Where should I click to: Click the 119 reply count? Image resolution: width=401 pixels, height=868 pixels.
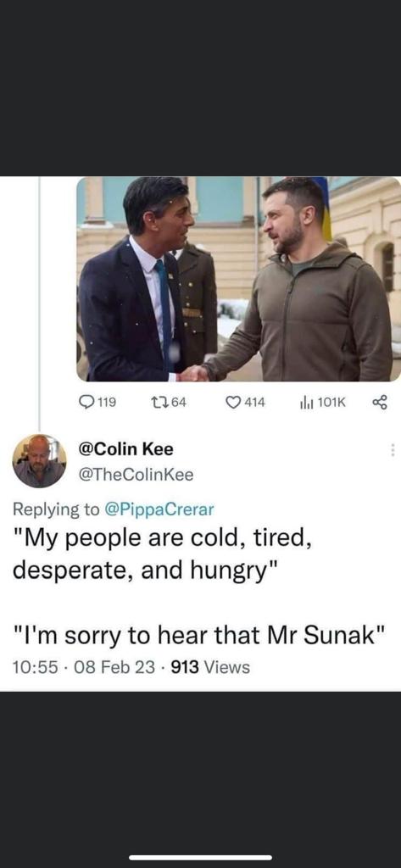click(106, 403)
